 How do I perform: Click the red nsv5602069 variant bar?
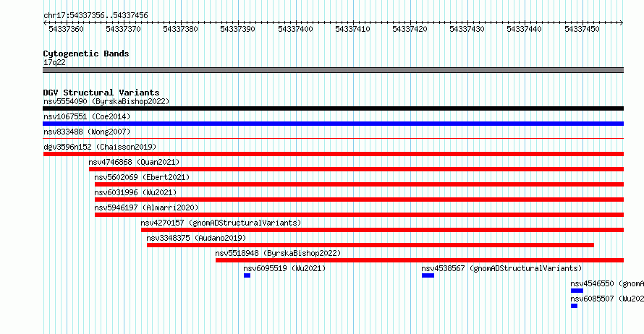359,184
